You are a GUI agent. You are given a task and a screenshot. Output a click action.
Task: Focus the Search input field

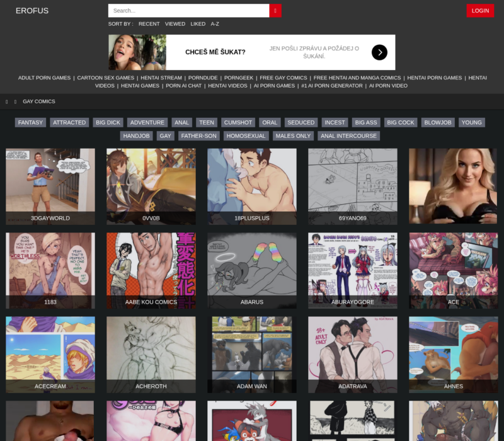point(188,11)
